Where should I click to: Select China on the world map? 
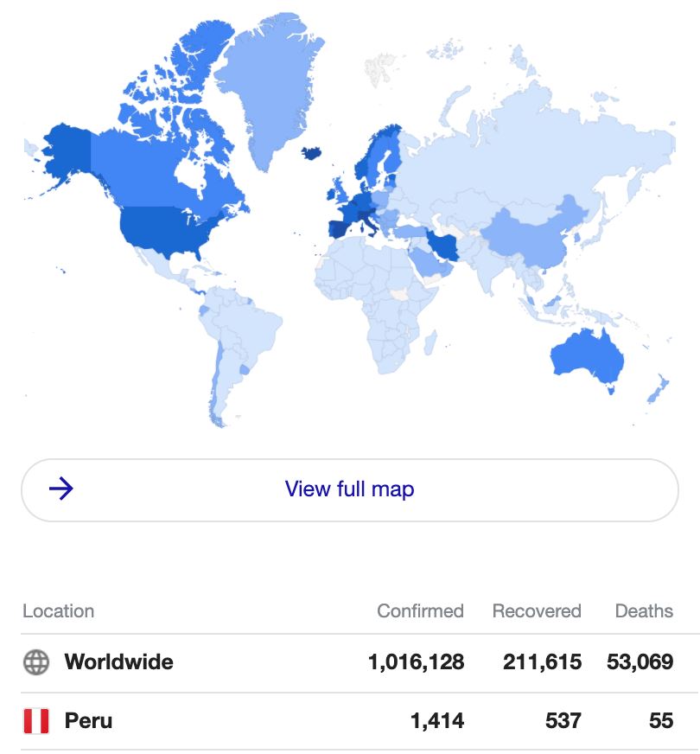pos(527,232)
